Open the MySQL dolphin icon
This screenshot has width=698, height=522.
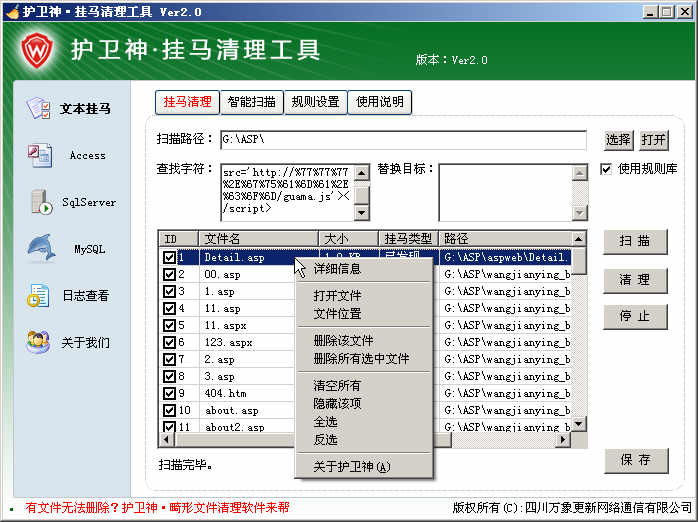41,248
